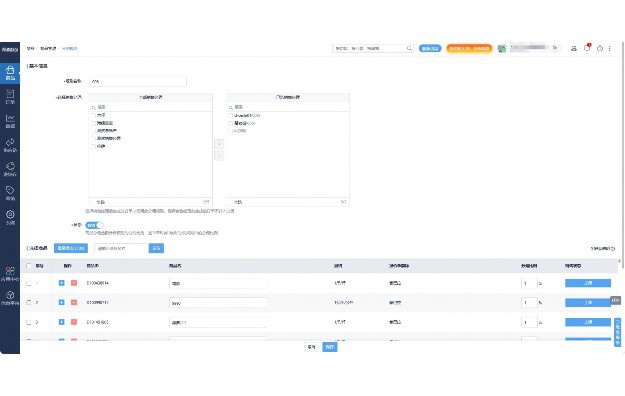Check the table header select-all checkbox
Viewport: 625px width, 396px height.
(x=29, y=266)
